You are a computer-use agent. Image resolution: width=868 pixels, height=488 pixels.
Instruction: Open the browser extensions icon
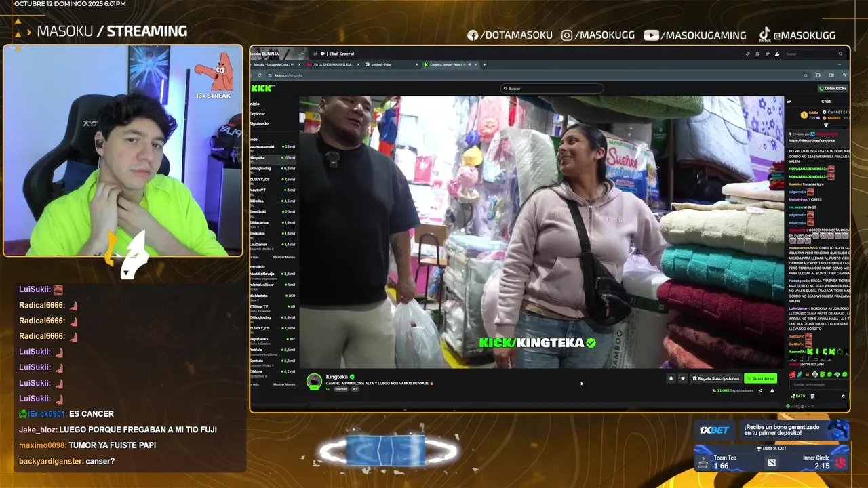818,75
